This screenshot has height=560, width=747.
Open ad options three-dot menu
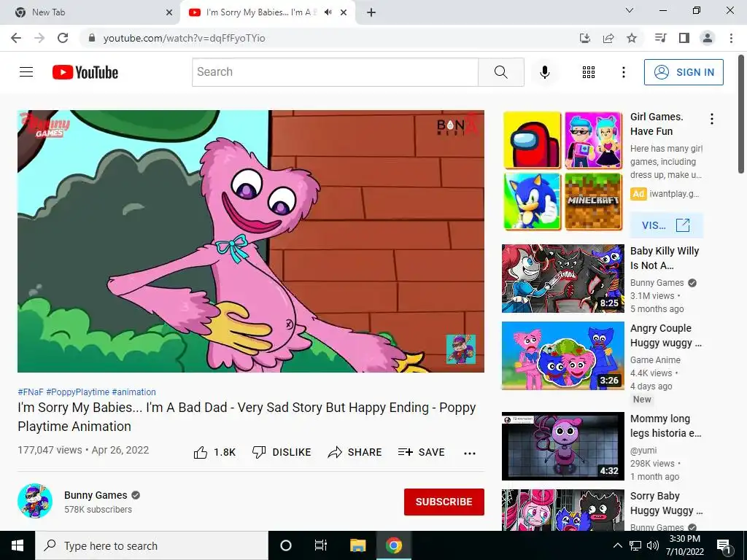click(712, 119)
